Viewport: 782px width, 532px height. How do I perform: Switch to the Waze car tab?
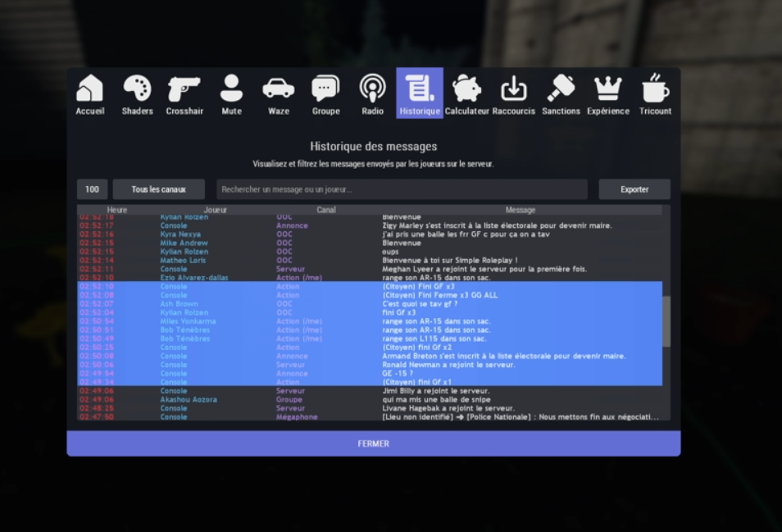coord(278,93)
